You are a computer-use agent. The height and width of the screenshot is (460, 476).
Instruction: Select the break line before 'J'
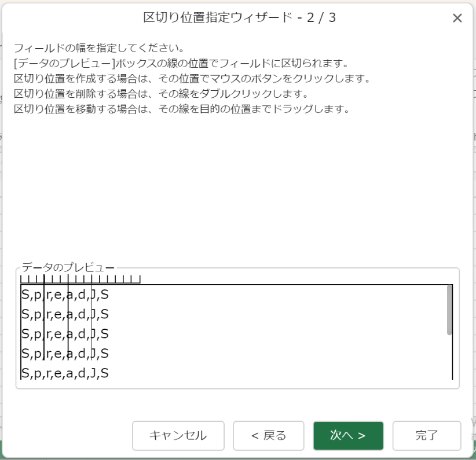(x=91, y=324)
